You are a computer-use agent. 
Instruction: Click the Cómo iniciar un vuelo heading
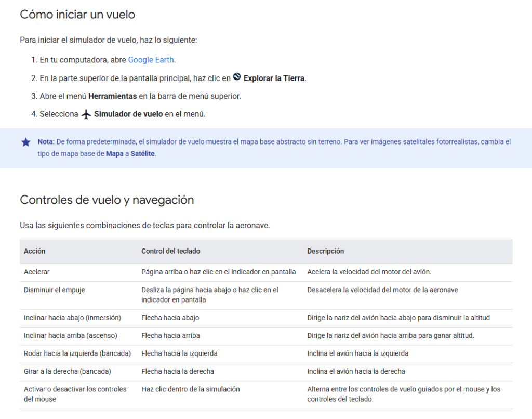(x=77, y=14)
